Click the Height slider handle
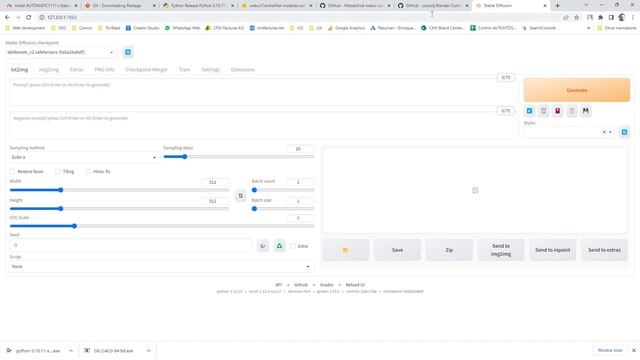640x360 pixels. 60,209
